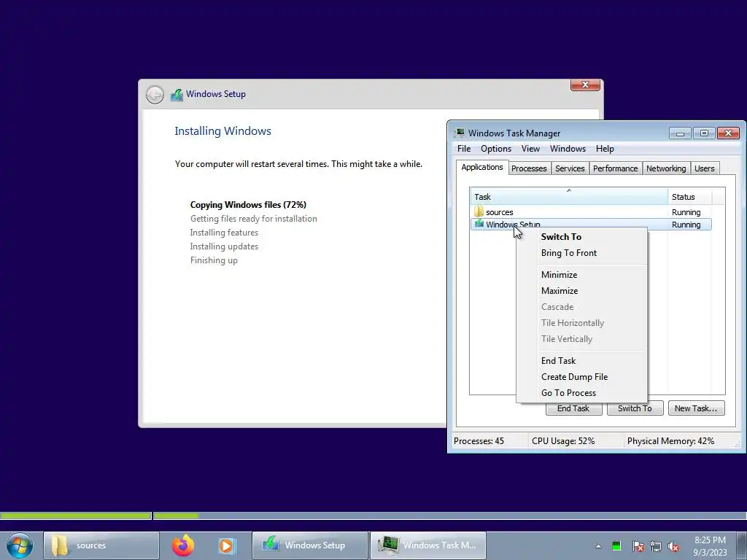Click the green CPU meter tray icon
The image size is (747, 560).
click(x=616, y=545)
